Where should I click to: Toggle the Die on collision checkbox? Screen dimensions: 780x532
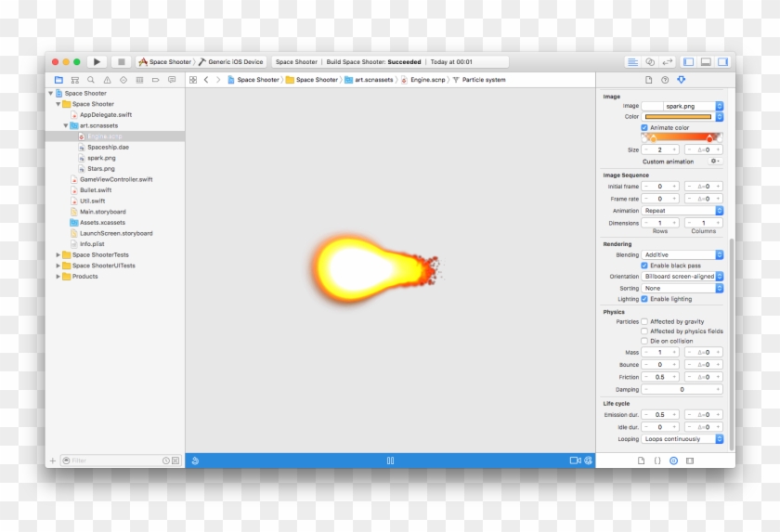click(644, 341)
